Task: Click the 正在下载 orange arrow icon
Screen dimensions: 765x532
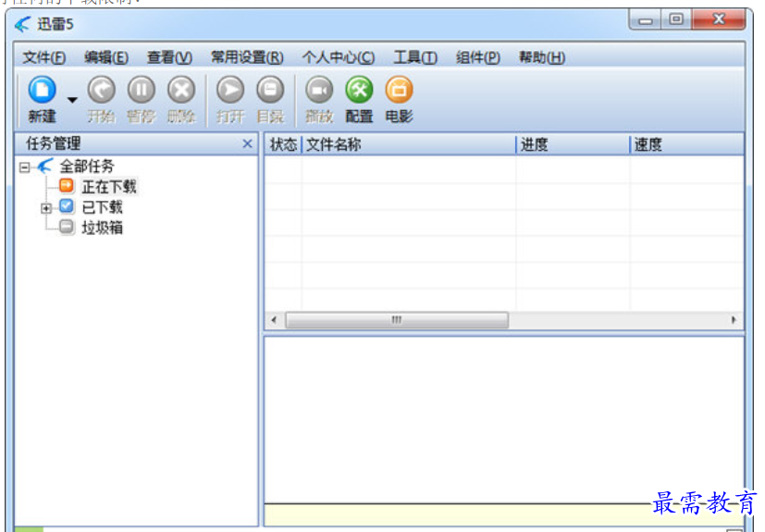Action: click(x=67, y=185)
